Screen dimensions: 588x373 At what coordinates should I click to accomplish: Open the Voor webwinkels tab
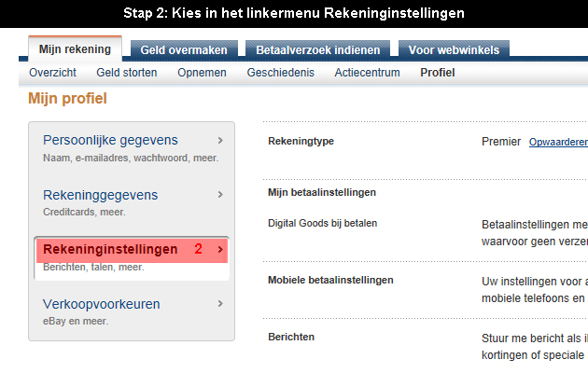[454, 49]
